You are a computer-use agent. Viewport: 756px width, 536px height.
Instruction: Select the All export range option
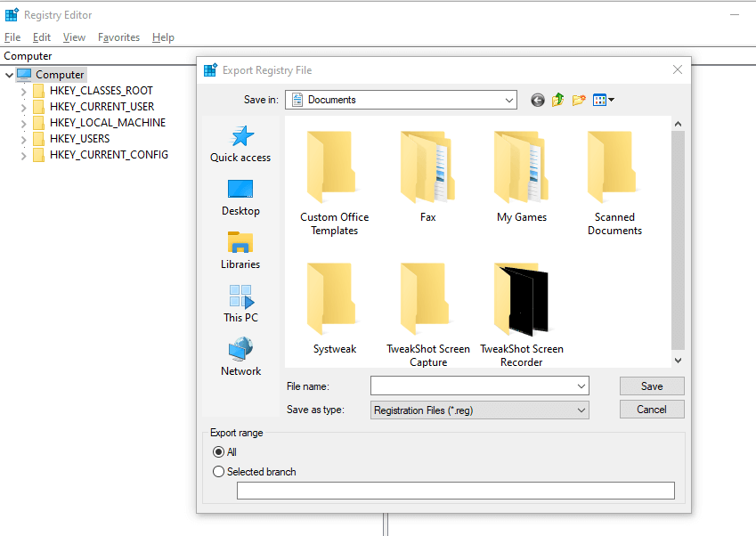[219, 452]
